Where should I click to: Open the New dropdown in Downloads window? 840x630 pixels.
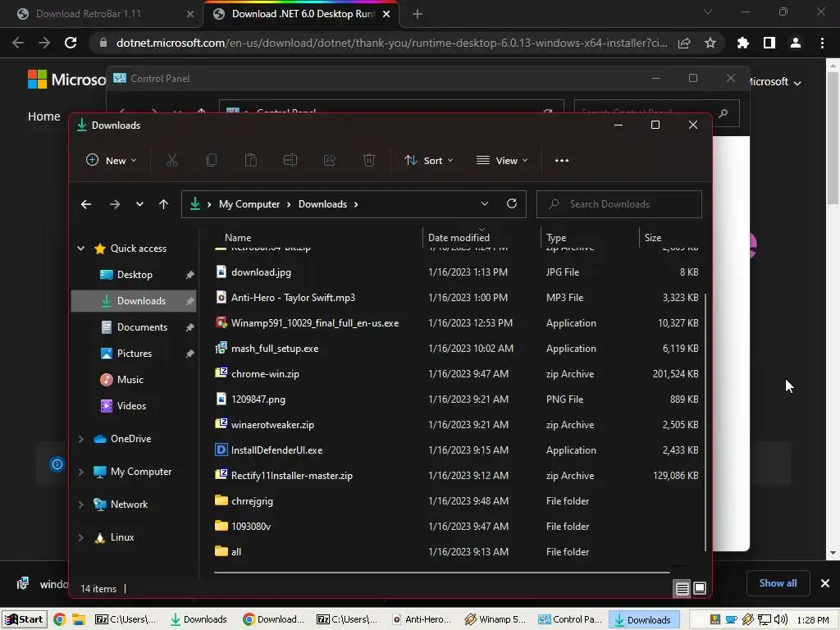pyautogui.click(x=112, y=160)
